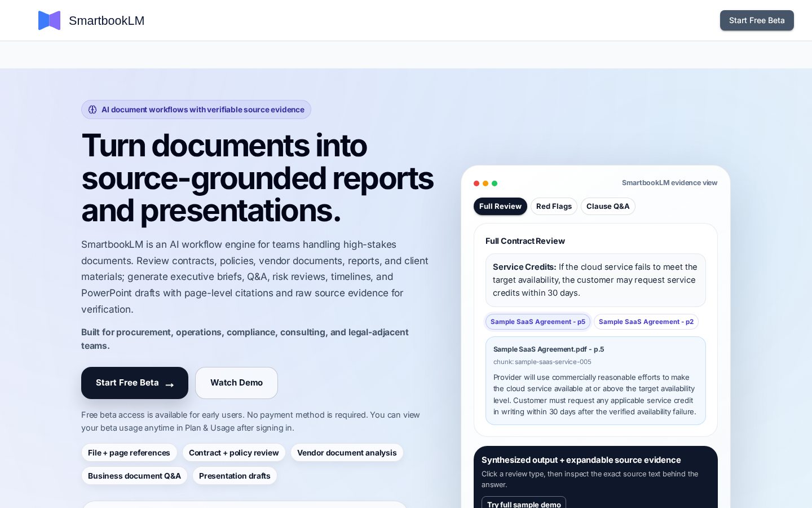Image resolution: width=812 pixels, height=508 pixels.
Task: Click the yellow window dot in evidence view
Action: click(x=486, y=183)
